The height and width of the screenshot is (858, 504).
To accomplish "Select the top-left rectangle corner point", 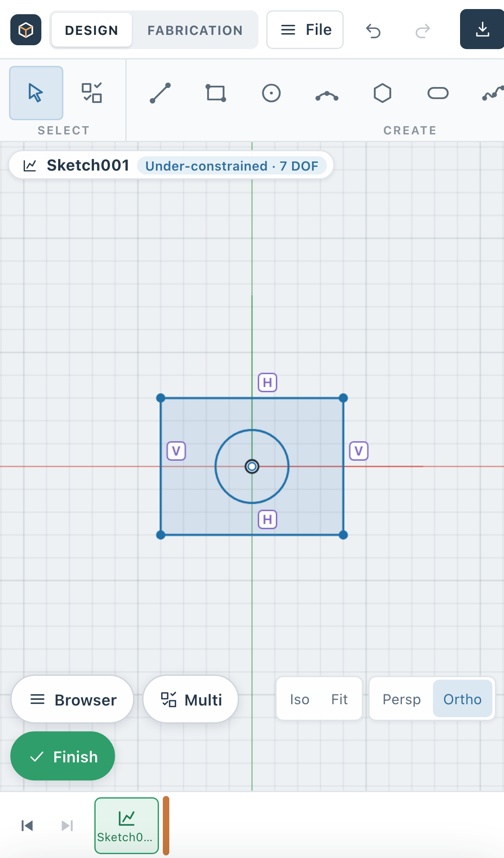I will pos(161,398).
